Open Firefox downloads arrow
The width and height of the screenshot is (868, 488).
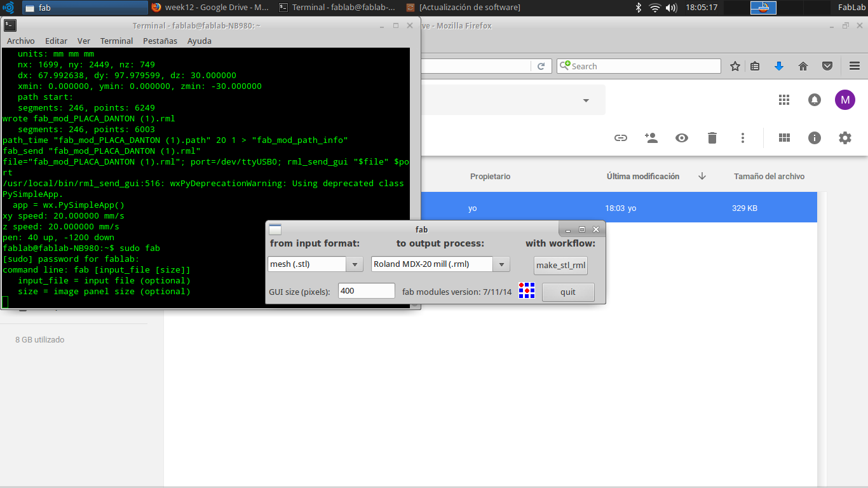click(779, 66)
